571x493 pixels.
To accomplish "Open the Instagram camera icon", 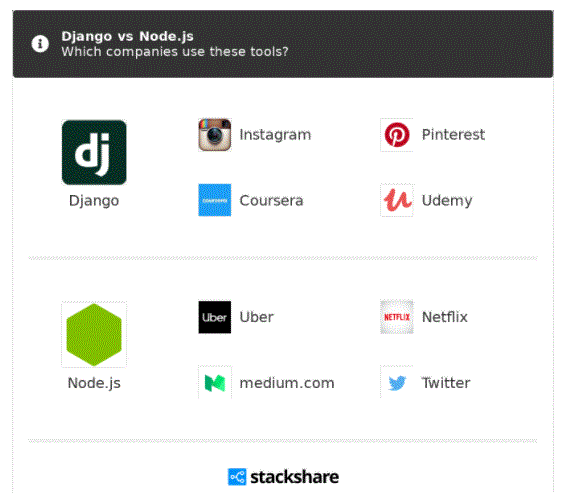I will coord(214,135).
